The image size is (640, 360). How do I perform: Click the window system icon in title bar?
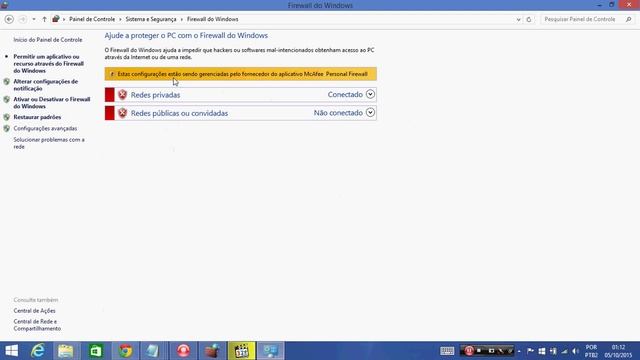tap(4, 5)
